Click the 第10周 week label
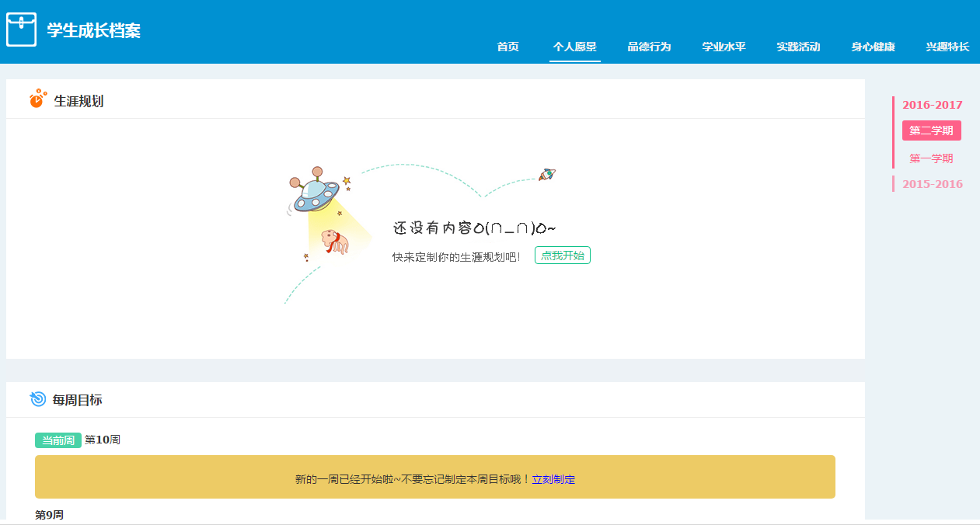 [103, 440]
